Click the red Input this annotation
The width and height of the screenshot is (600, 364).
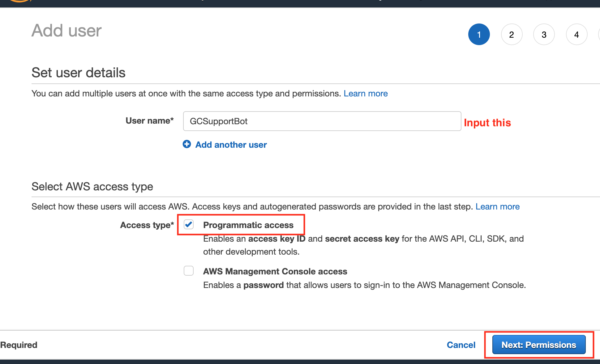(x=487, y=123)
